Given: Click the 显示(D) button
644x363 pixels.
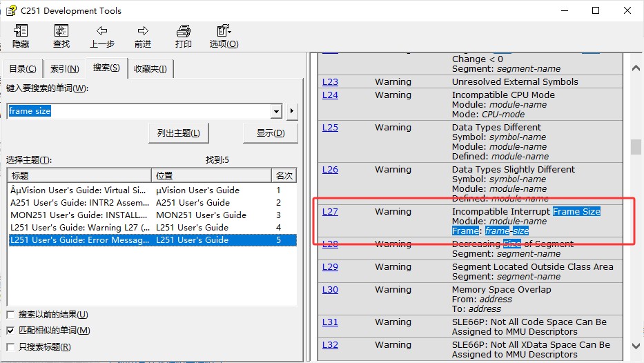Looking at the screenshot, I should point(271,133).
